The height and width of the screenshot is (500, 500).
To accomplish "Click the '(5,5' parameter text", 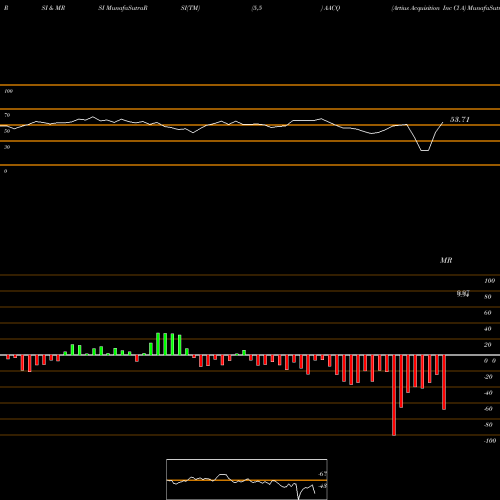I will click(257, 8).
